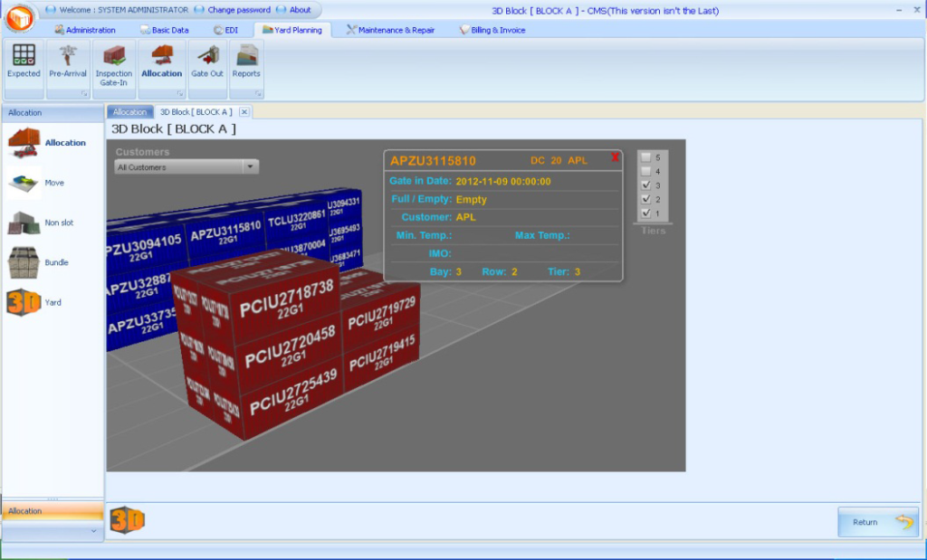Click the Full / Empty value Empty
The height and width of the screenshot is (560, 927).
[x=471, y=200]
